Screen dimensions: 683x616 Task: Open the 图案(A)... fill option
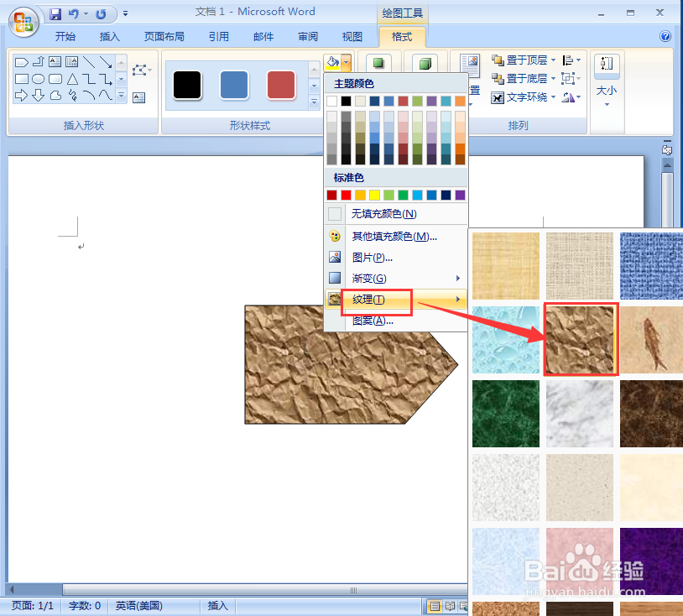click(x=396, y=321)
